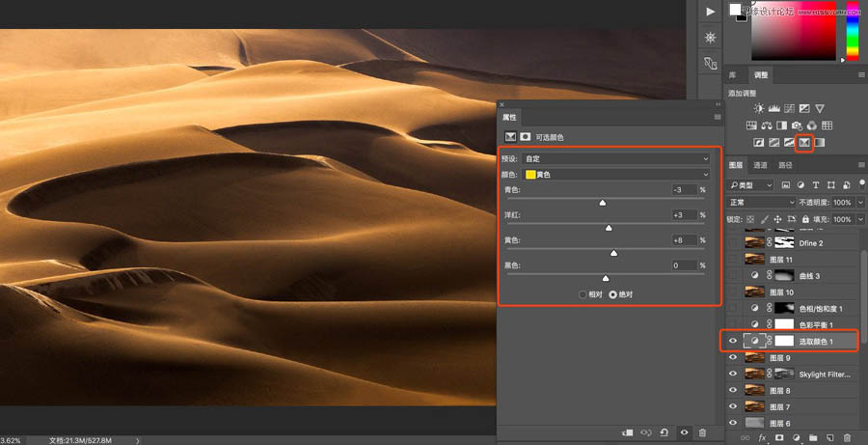This screenshot has height=445, width=868.
Task: Switch to the 通道 channels tab
Action: point(761,165)
